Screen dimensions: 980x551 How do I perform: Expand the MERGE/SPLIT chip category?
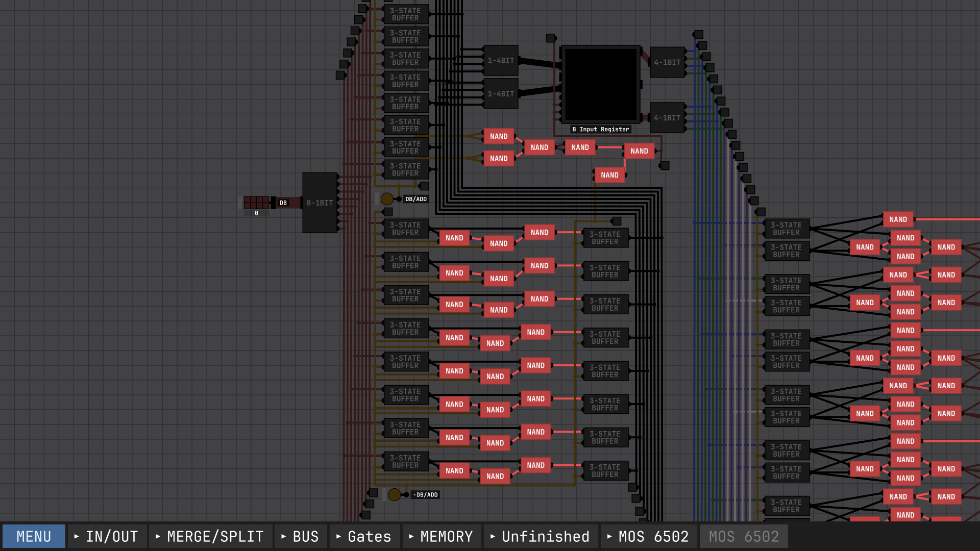pos(210,536)
